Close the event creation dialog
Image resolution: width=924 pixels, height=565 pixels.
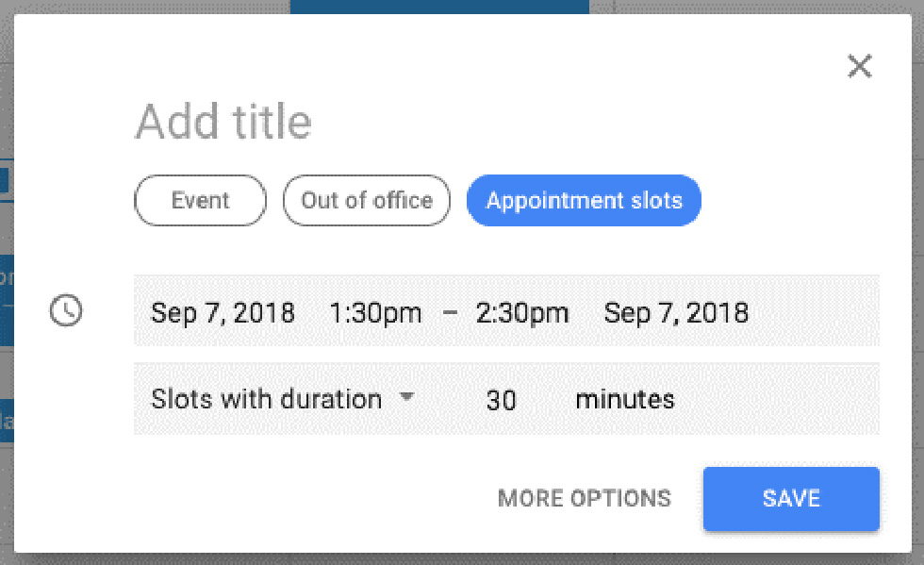[x=859, y=66]
